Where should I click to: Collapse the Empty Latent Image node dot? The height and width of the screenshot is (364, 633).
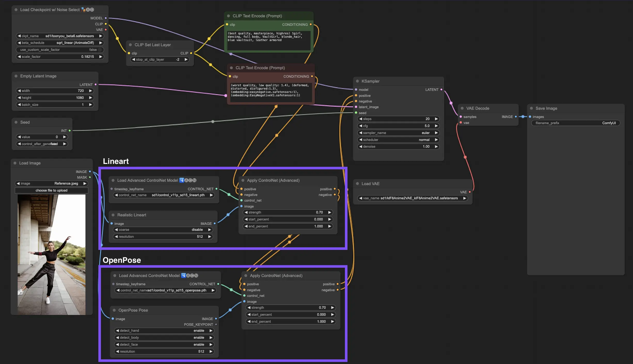[x=16, y=76]
